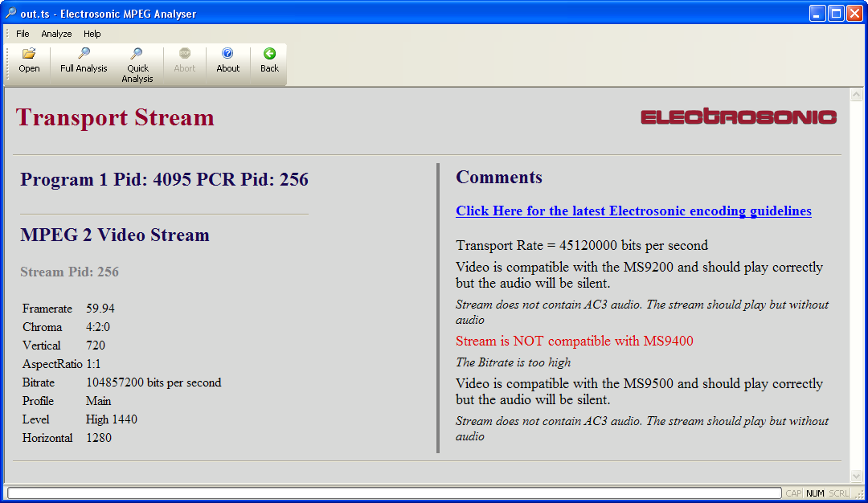Viewport: 868px width, 503px height.
Task: Click the Profile value Main
Action: tap(99, 401)
